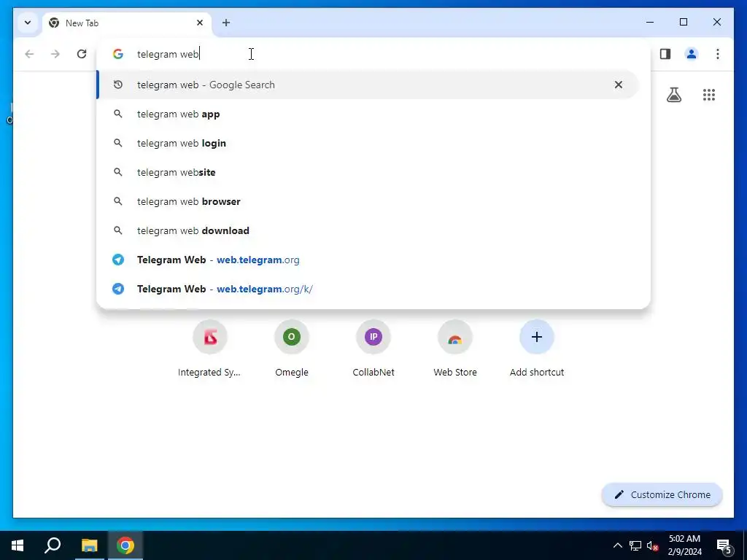Click search icon beside 'telegram web download'
Screen dimensions: 747x560
point(117,230)
